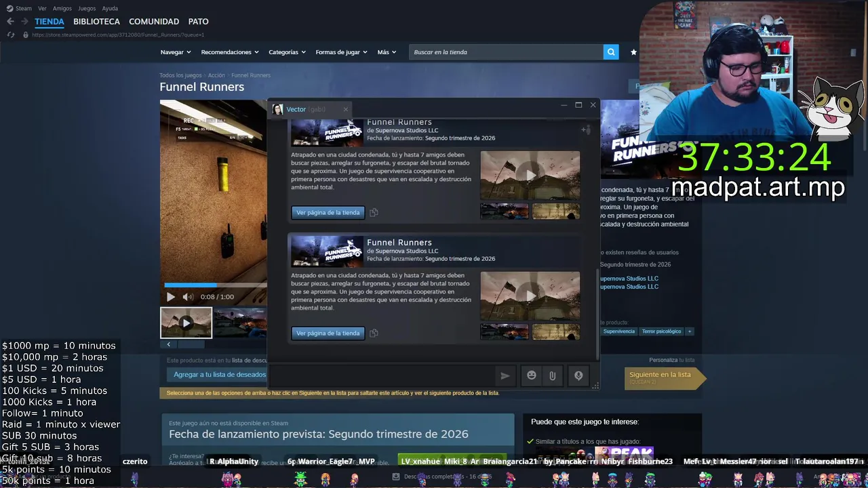868x488 pixels.
Task: Open the Juegos menu
Action: pos(87,8)
